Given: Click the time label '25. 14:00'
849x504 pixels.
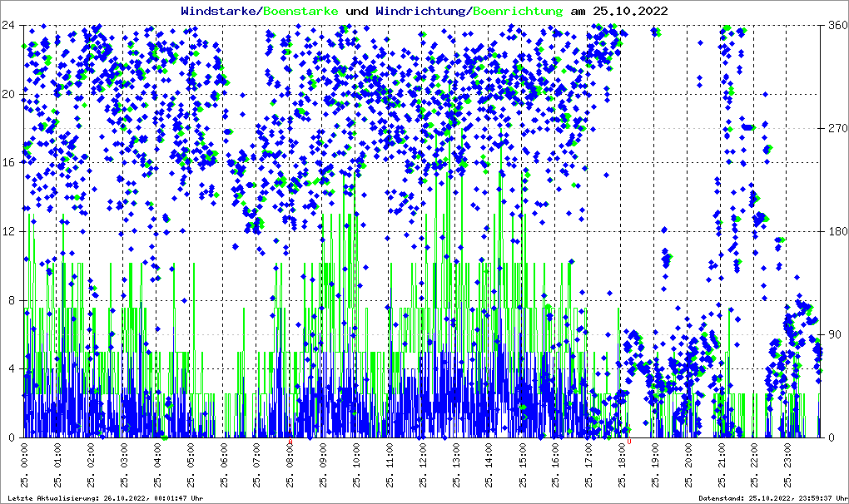Looking at the screenshot, I should pos(489,465).
